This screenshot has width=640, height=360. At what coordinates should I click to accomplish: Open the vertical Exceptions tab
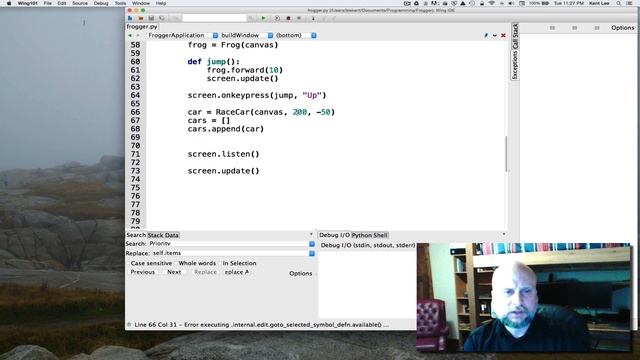515,65
